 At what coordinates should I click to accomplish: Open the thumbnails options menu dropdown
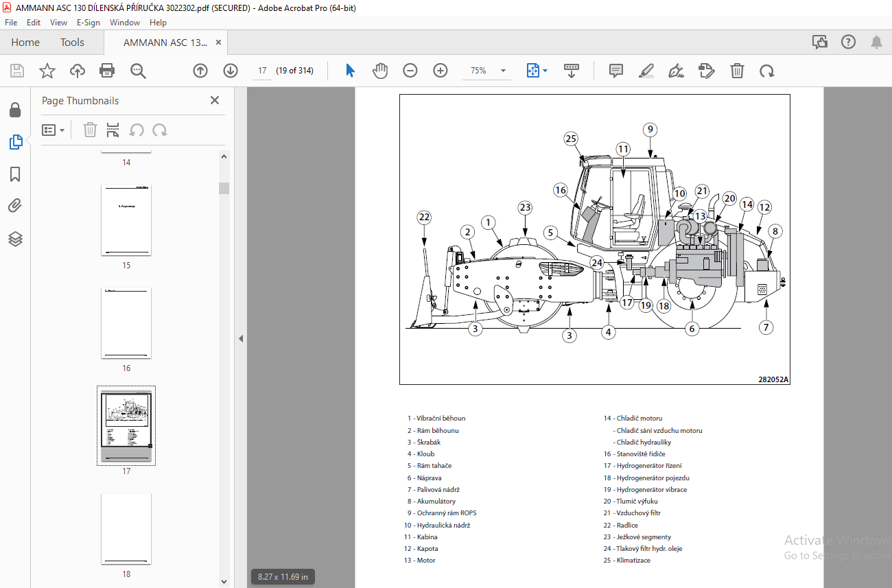pos(54,130)
